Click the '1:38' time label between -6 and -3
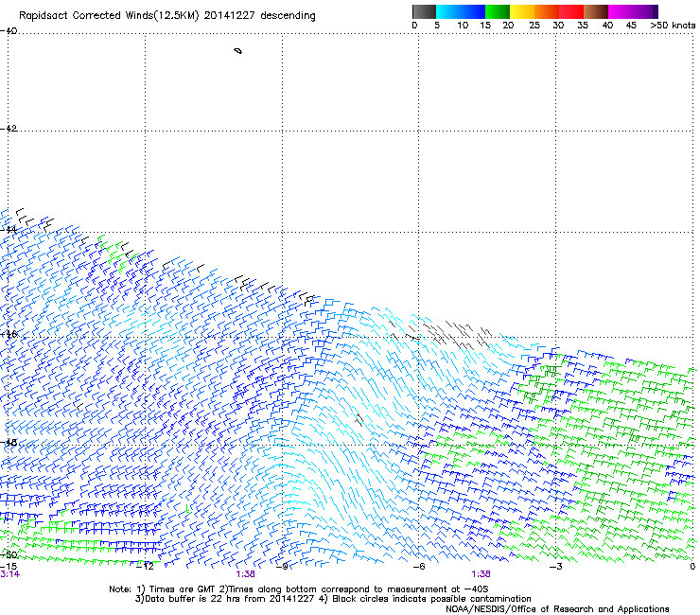Image resolution: width=700 pixels, height=615 pixels. coord(481,574)
